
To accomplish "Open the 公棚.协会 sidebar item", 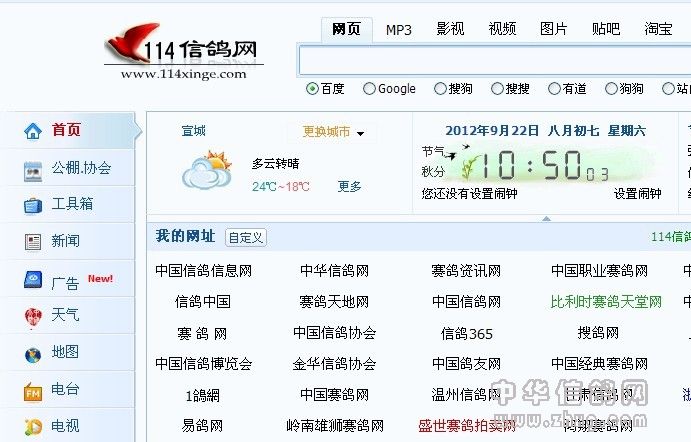I will pyautogui.click(x=67, y=168).
